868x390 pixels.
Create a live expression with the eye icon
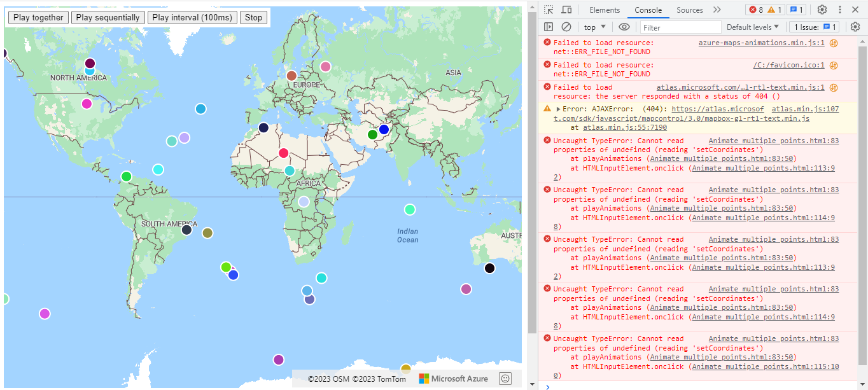coord(624,26)
